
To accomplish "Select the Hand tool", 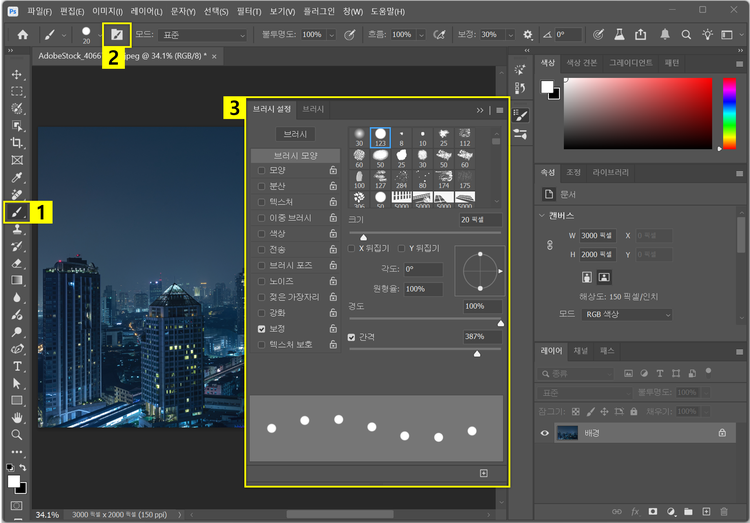I will [17, 417].
